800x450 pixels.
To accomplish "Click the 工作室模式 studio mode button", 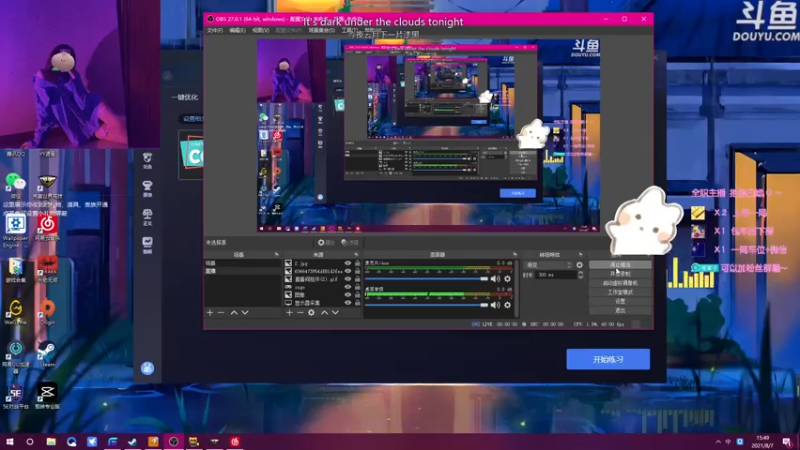I will coord(620,292).
